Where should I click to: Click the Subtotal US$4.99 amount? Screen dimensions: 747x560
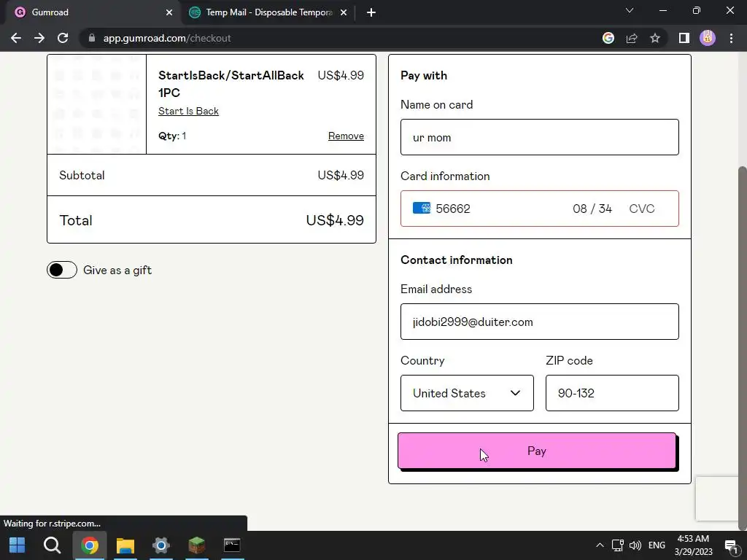pyautogui.click(x=341, y=175)
